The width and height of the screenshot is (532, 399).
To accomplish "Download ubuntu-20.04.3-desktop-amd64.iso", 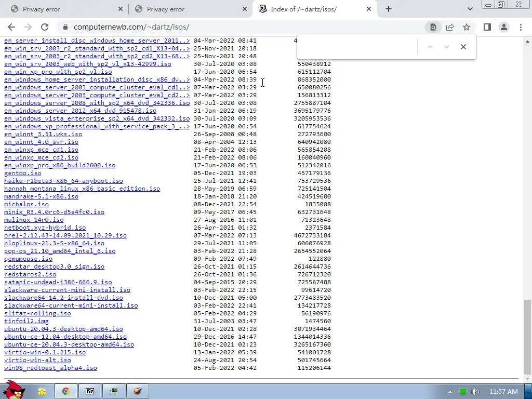I will [63, 329].
